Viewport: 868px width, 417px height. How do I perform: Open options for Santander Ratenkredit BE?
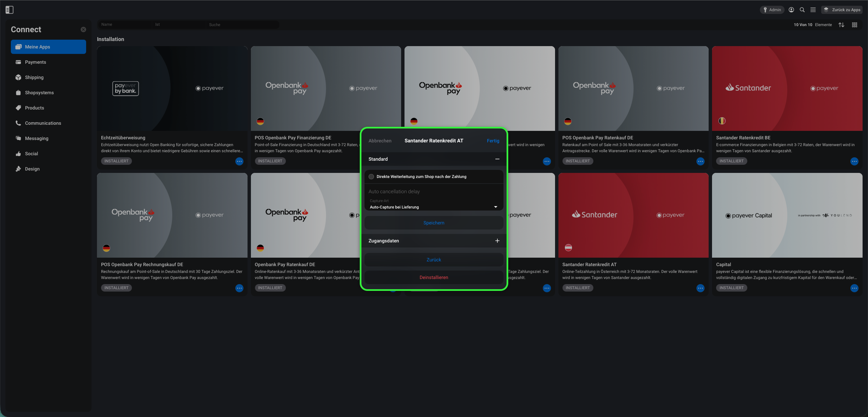pyautogui.click(x=854, y=161)
